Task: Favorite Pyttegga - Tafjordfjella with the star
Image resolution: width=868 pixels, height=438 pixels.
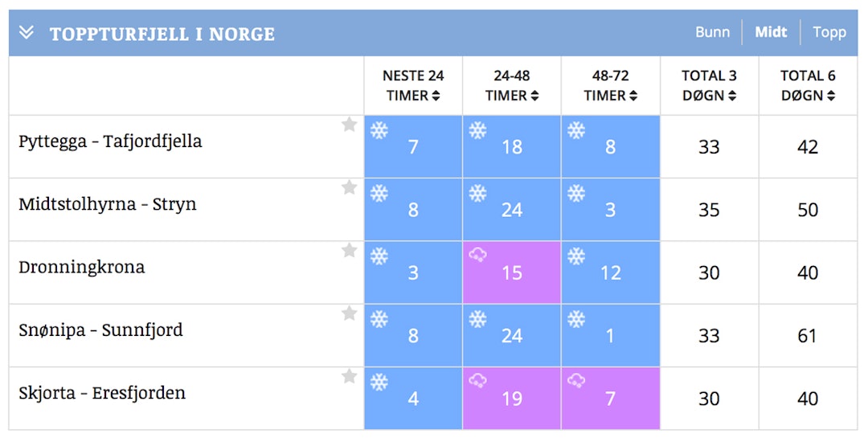Action: coord(349,125)
